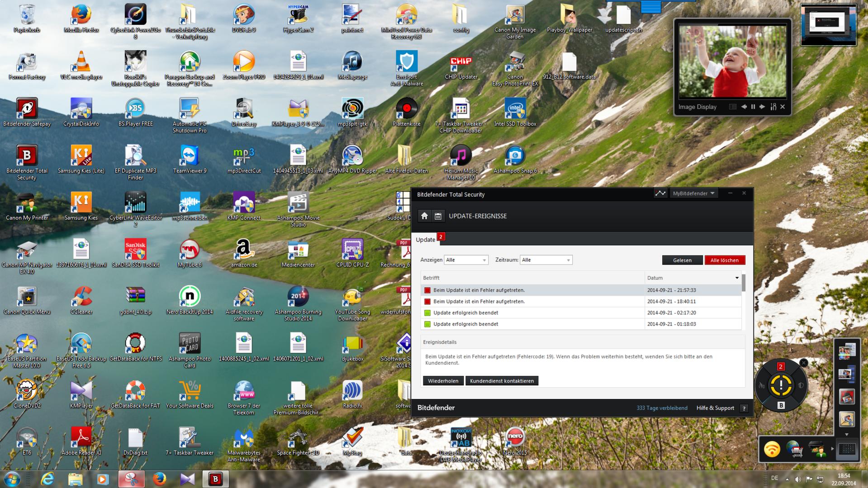Show next image in Image Display

click(762, 107)
